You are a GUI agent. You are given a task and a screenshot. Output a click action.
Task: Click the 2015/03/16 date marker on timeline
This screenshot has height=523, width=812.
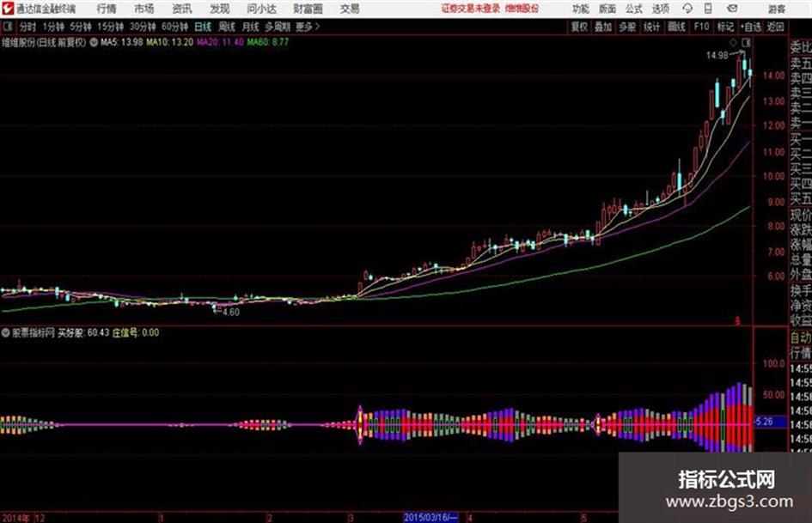click(430, 517)
